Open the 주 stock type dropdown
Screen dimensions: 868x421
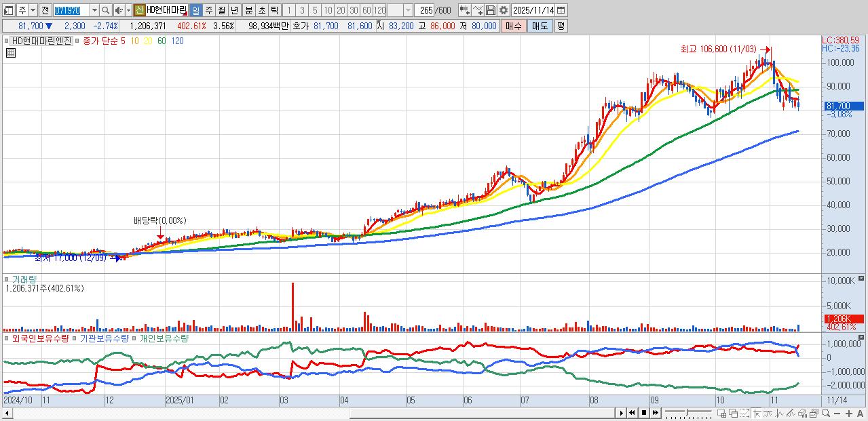pos(33,10)
